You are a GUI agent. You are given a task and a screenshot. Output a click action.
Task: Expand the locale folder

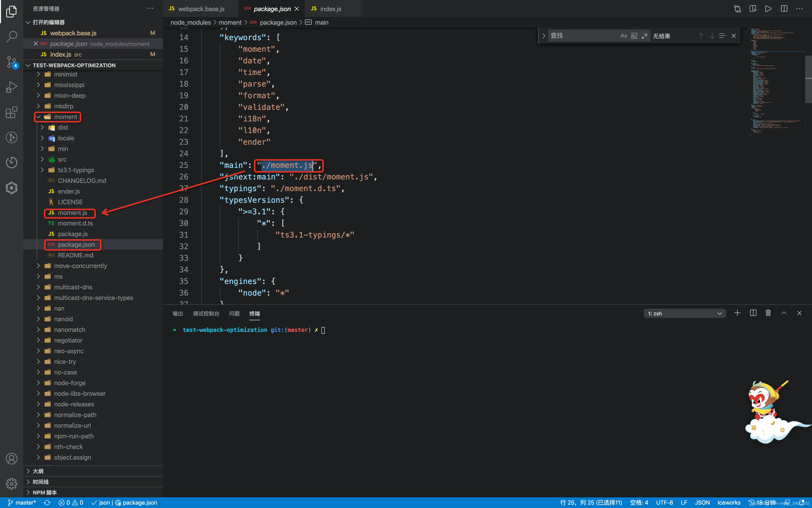42,138
